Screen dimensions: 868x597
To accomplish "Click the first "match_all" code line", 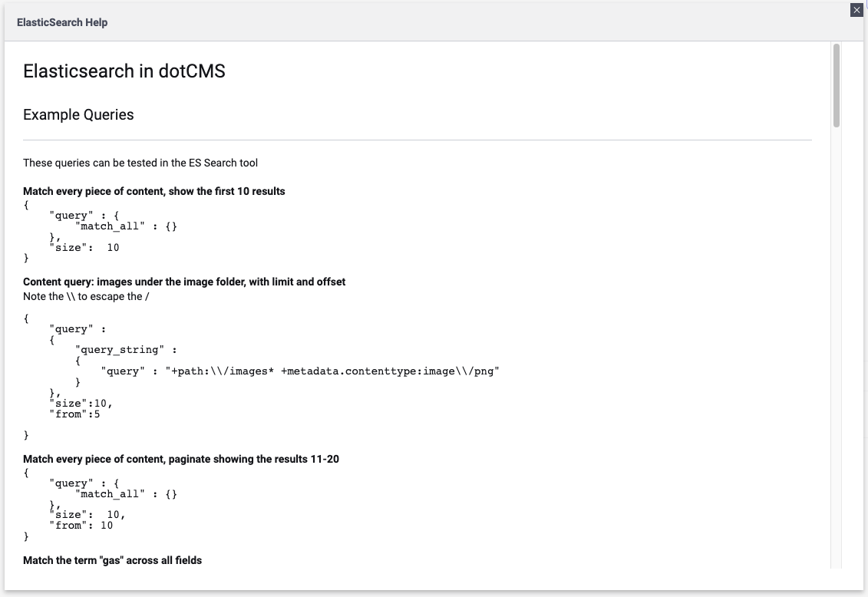I will point(127,226).
